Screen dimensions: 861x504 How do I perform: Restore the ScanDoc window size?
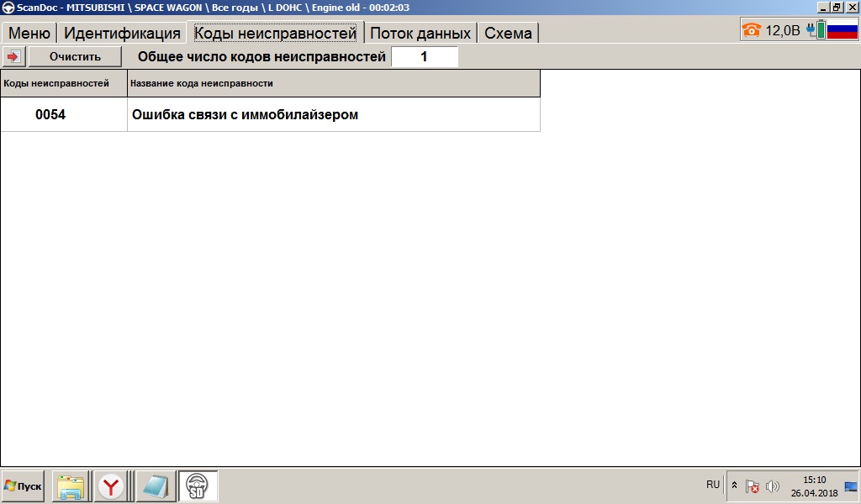(x=837, y=8)
